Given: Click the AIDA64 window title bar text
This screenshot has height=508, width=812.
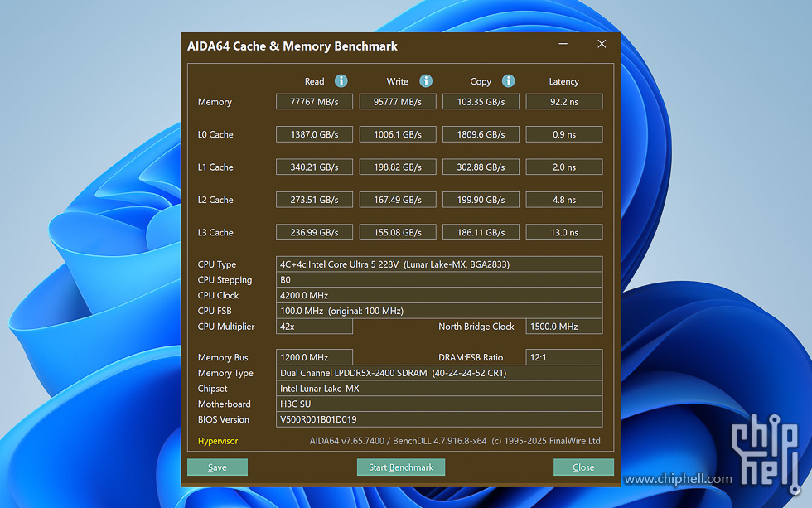Looking at the screenshot, I should tap(292, 46).
